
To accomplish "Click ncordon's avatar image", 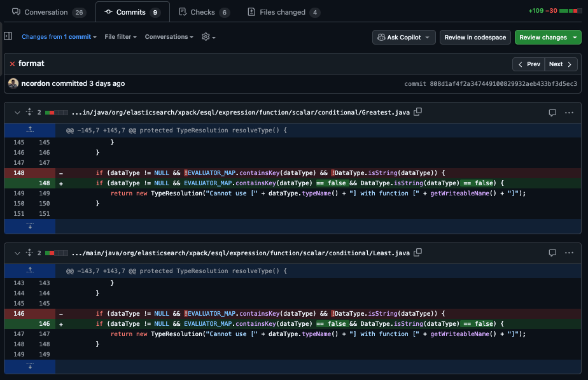I will [x=13, y=83].
